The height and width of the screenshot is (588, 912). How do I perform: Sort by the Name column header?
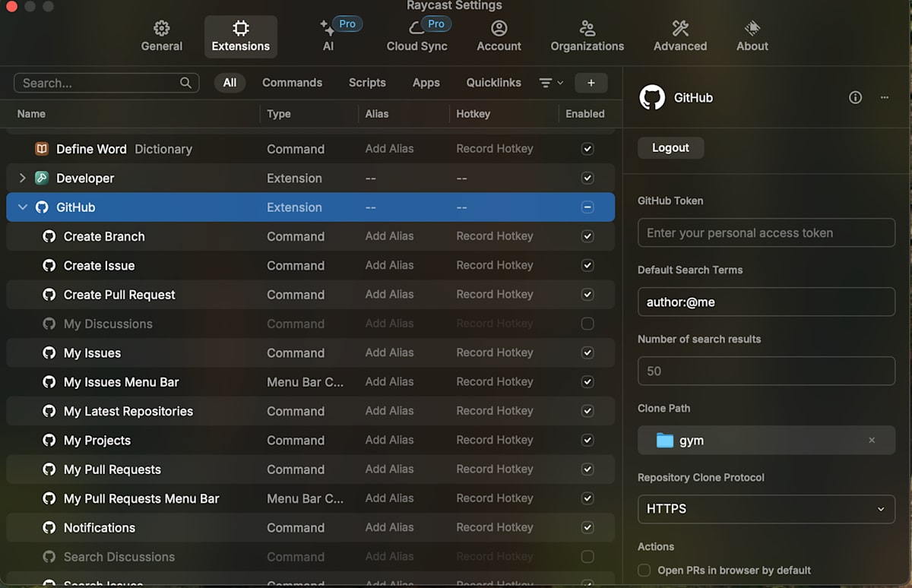[31, 114]
